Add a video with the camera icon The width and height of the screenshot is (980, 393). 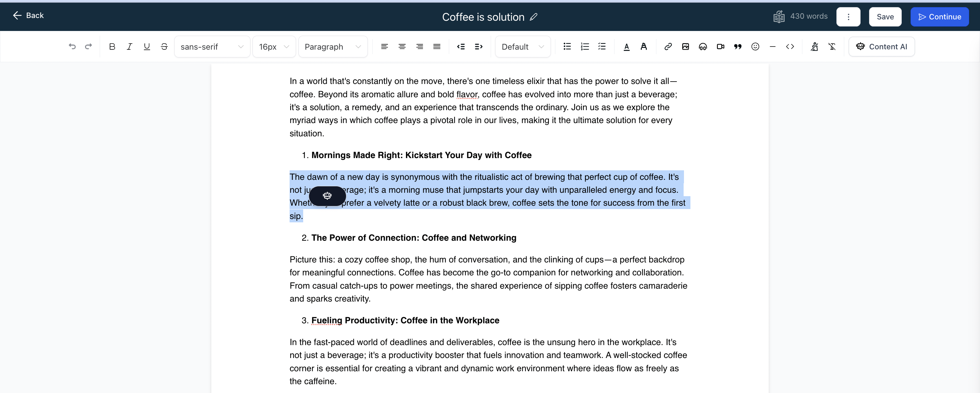point(720,46)
